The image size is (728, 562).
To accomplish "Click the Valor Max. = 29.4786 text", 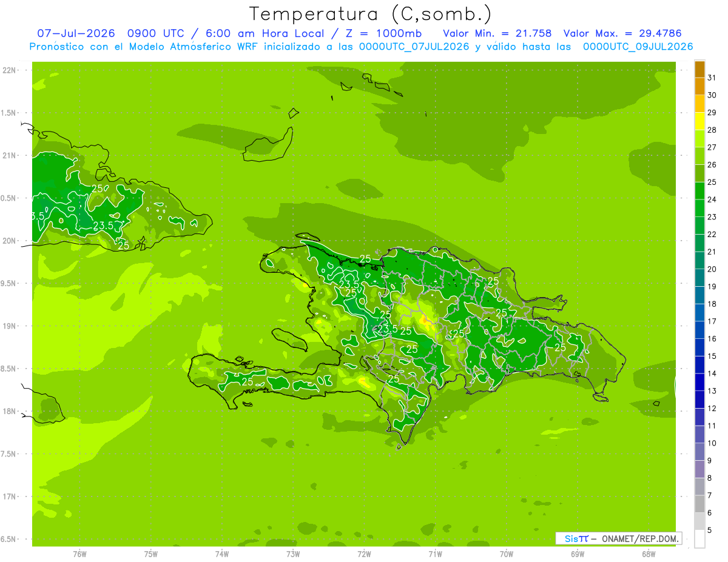I will pos(628,33).
